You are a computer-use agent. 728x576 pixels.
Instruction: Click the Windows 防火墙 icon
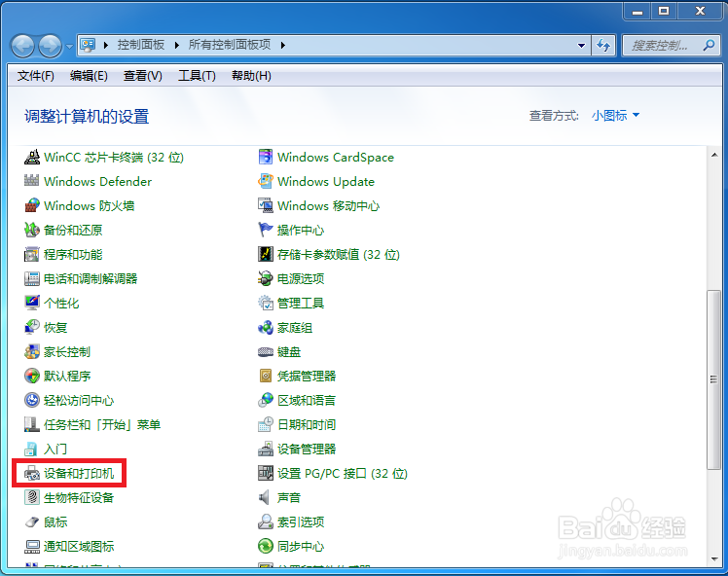pos(31,205)
